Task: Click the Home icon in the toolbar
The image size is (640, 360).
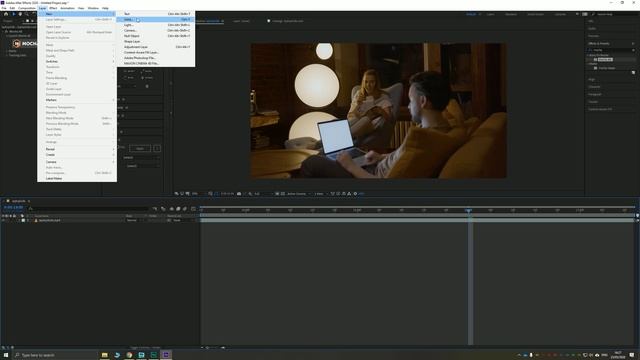Action: tap(6, 14)
